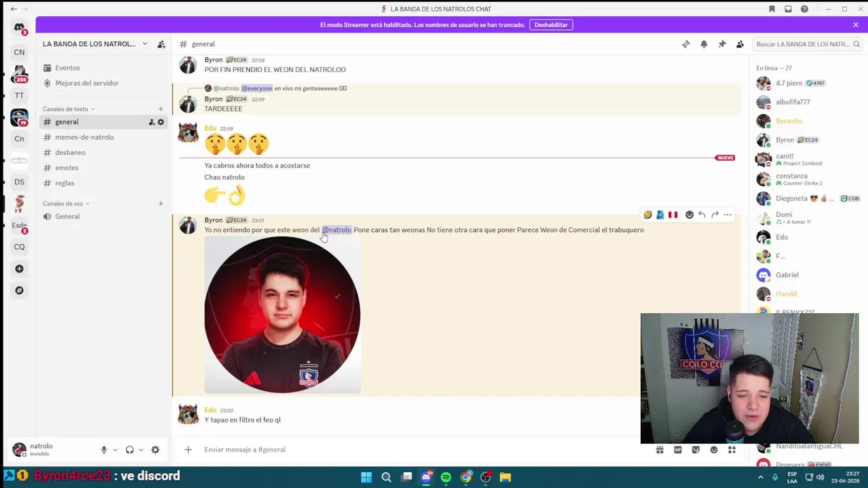Screen dimensions: 868x488
Task: Create text channel plus button
Action: pos(161,109)
